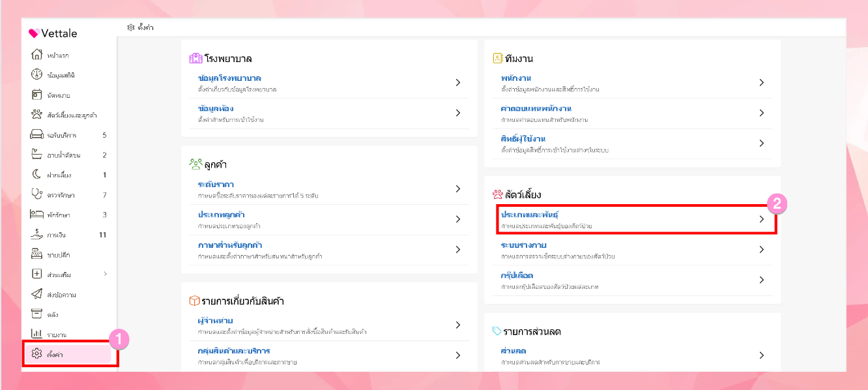Click the settings gear icon in sidebar
Image resolution: width=868 pixels, height=390 pixels.
pos(37,354)
